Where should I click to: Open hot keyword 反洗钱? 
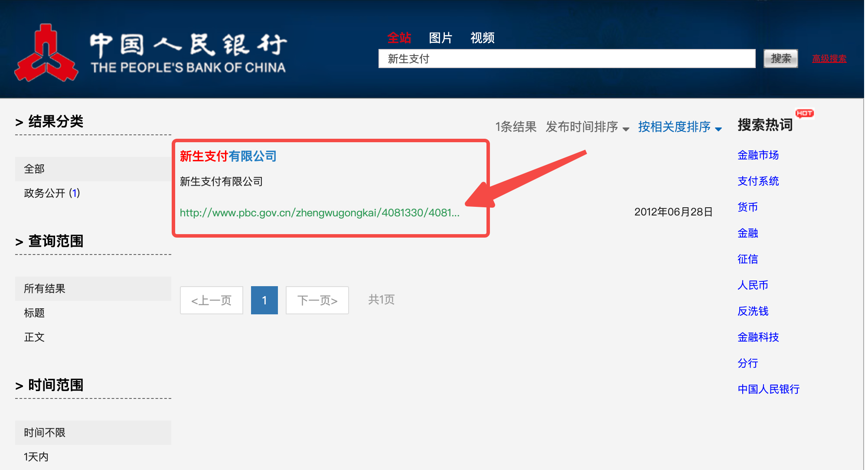[753, 311]
